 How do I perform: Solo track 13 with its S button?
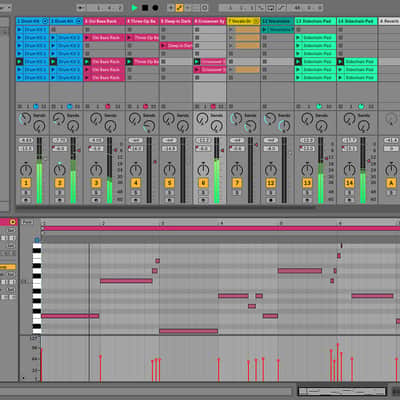coord(307,193)
